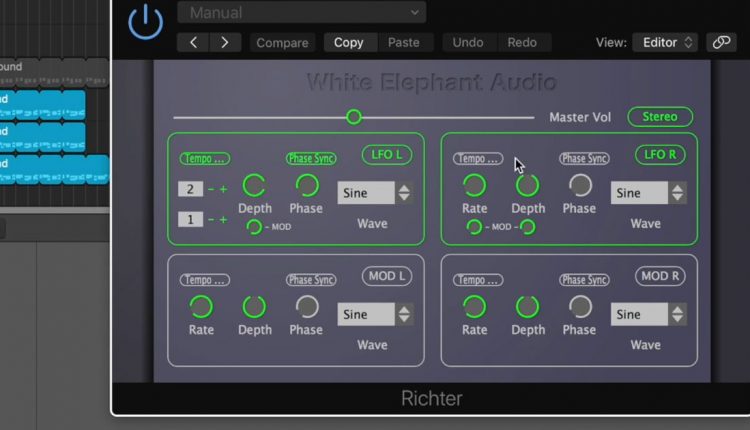Click the LFO R Rate knob

[x=474, y=186]
